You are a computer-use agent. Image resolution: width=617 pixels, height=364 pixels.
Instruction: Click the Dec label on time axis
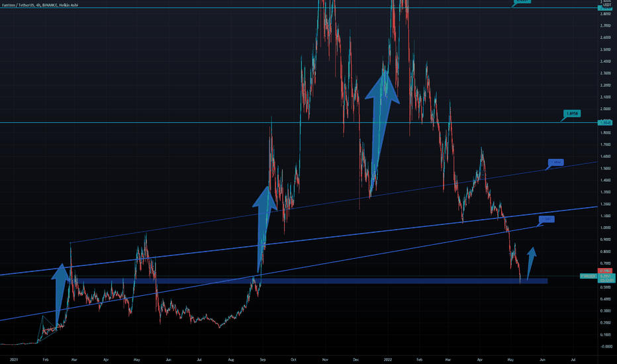356,359
